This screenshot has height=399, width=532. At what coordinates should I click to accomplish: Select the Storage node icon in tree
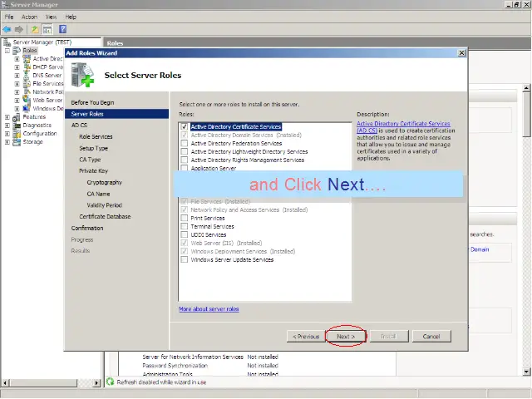coord(17,142)
